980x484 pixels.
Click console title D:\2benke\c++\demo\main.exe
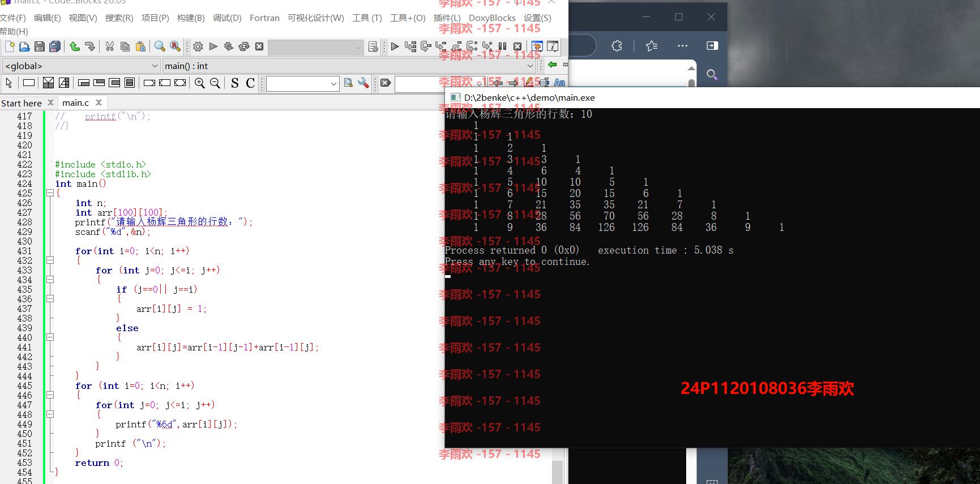pyautogui.click(x=529, y=97)
